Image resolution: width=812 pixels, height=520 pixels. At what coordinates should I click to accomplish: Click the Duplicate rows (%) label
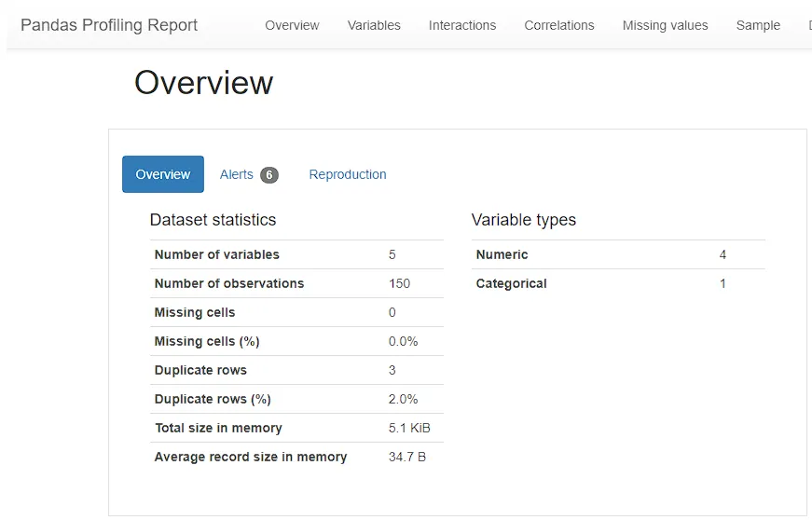(x=213, y=400)
